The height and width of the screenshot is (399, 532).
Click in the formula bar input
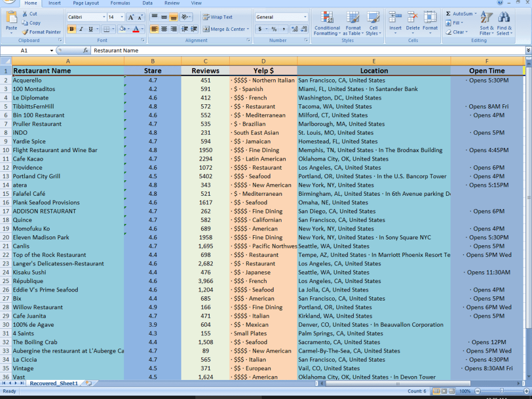point(308,51)
